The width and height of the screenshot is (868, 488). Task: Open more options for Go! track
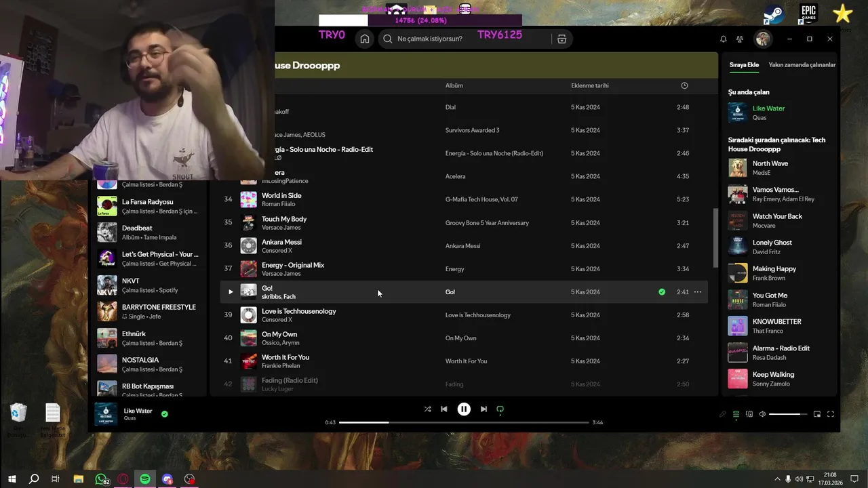(x=697, y=292)
